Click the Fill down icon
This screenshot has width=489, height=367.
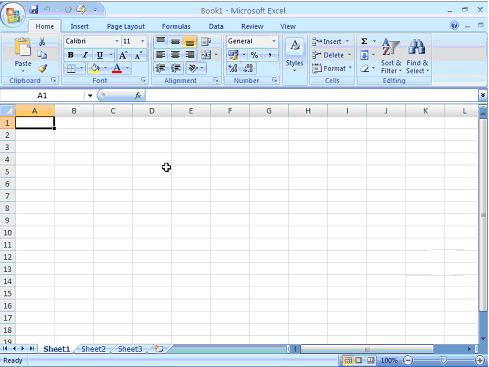point(364,55)
